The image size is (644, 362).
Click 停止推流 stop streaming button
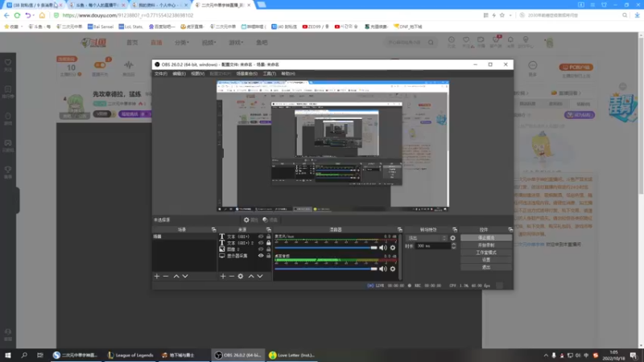[486, 237]
